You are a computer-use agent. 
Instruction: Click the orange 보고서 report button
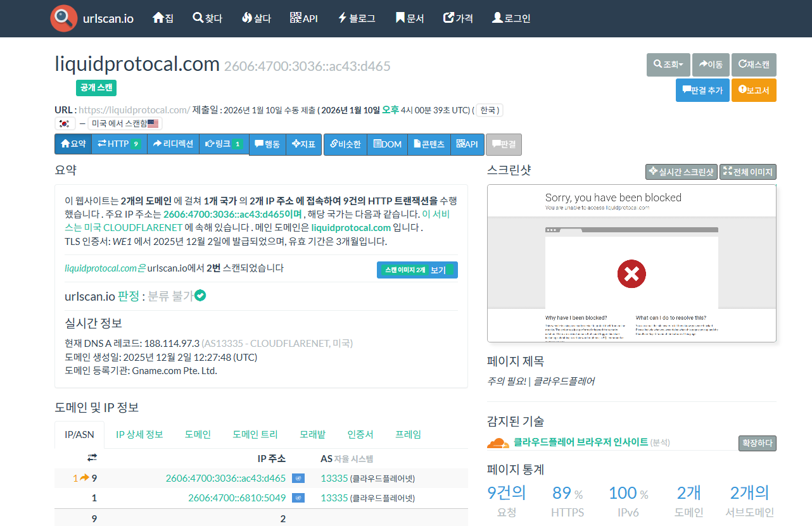(754, 90)
